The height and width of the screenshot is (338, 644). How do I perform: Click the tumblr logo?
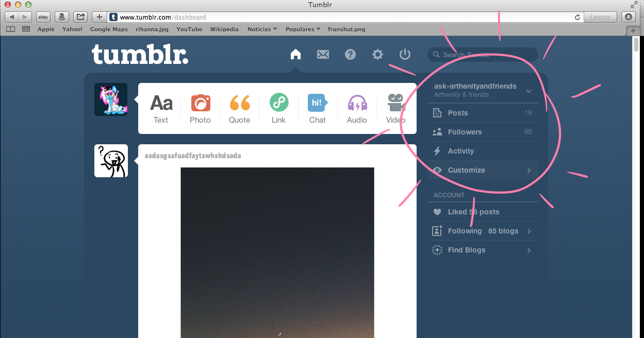pos(140,54)
